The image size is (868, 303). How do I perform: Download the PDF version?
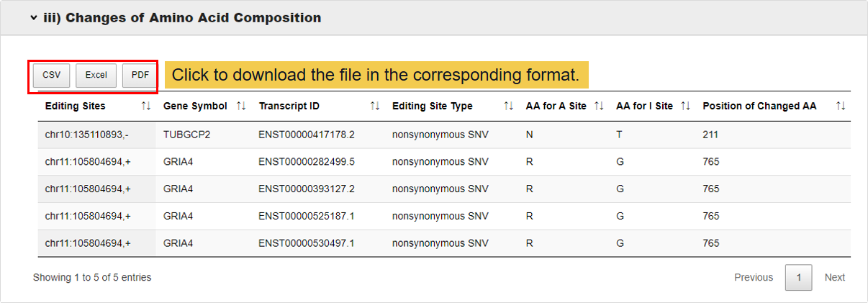[x=140, y=75]
